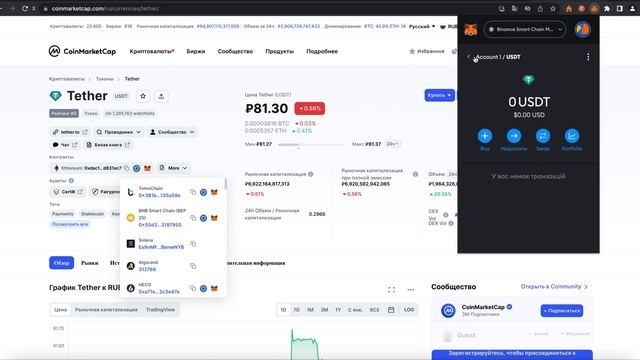The image size is (640, 360).
Task: Copy the Solana contract address
Action: tap(193, 244)
